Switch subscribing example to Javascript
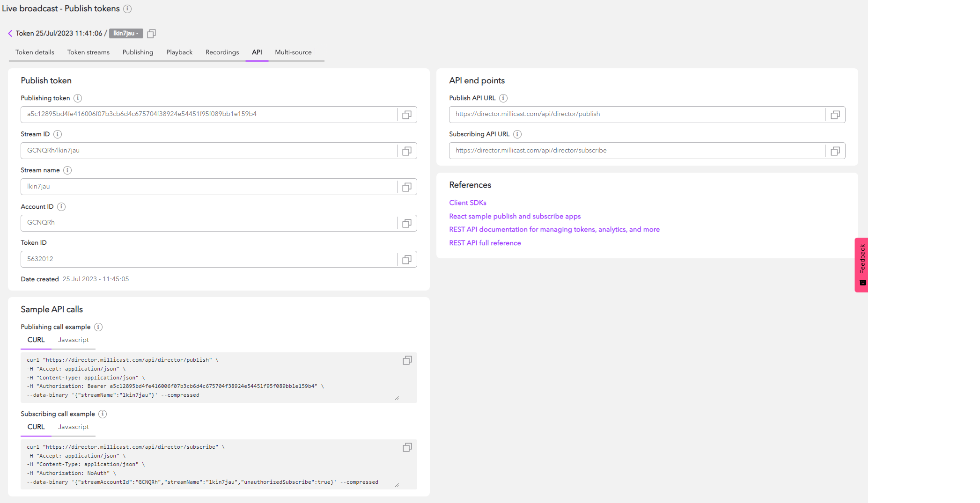 [x=74, y=427]
